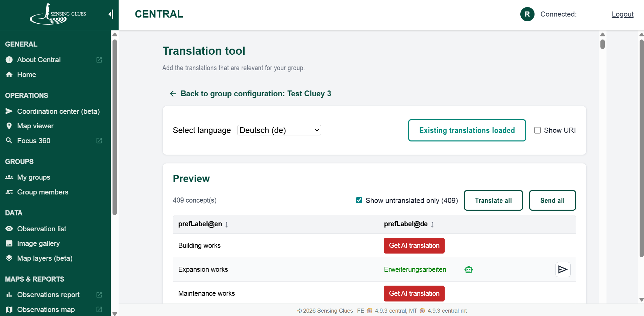Open Map viewer in sidebar
The width and height of the screenshot is (644, 316).
(35, 126)
